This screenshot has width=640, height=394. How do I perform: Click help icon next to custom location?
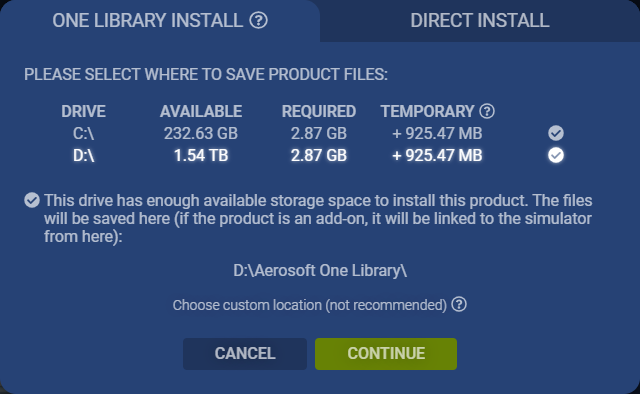pyautogui.click(x=459, y=304)
